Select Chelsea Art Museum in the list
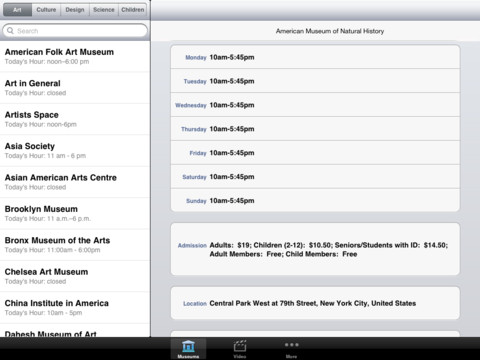480x360 pixels. (x=75, y=276)
